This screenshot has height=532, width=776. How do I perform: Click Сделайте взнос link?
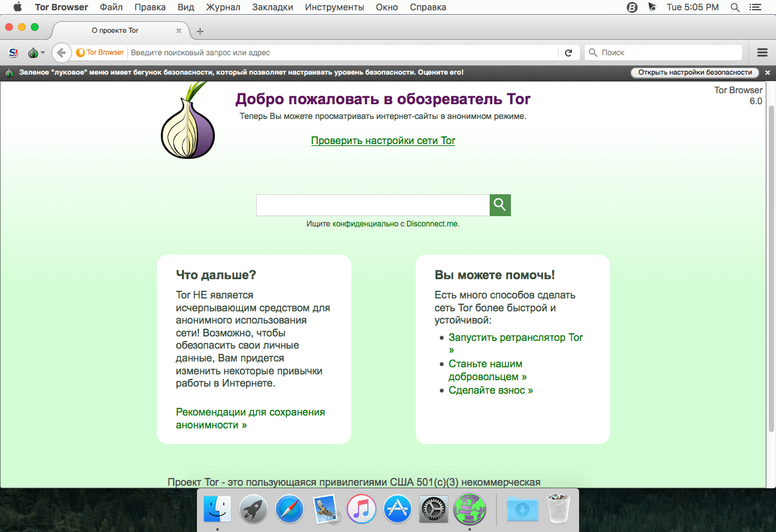490,390
